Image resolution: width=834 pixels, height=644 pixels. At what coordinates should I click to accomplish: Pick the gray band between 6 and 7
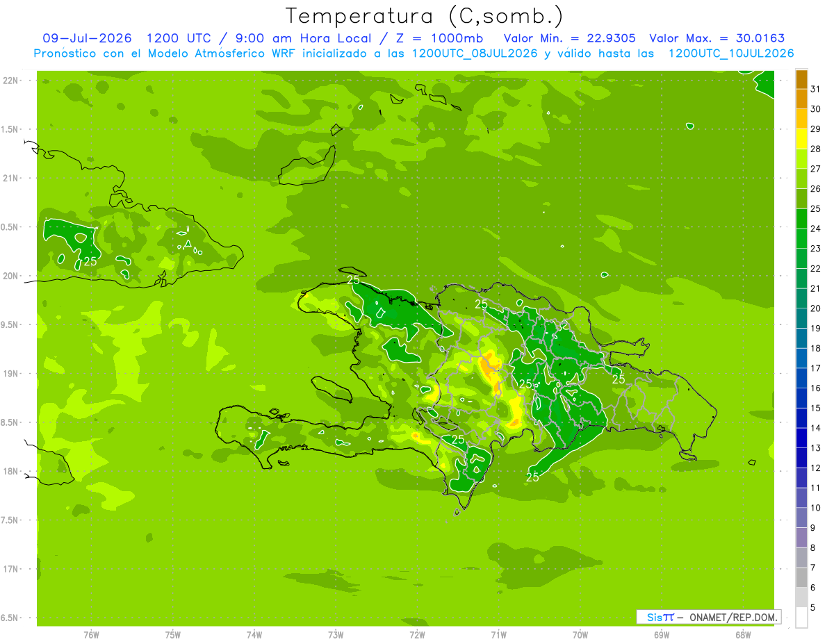click(801, 577)
